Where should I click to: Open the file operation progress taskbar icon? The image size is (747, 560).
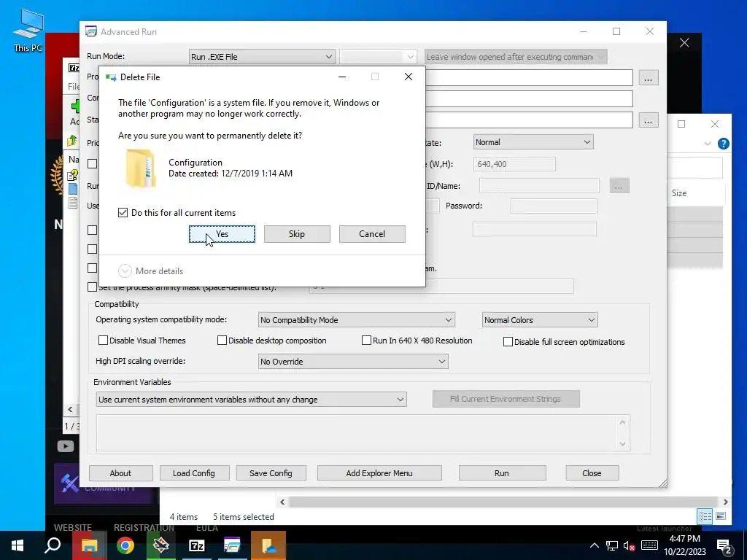[x=268, y=545]
